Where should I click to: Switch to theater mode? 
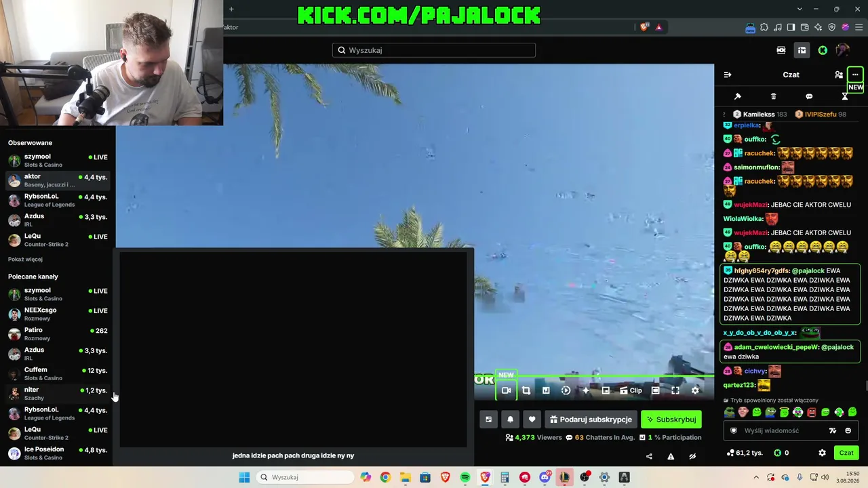(655, 390)
